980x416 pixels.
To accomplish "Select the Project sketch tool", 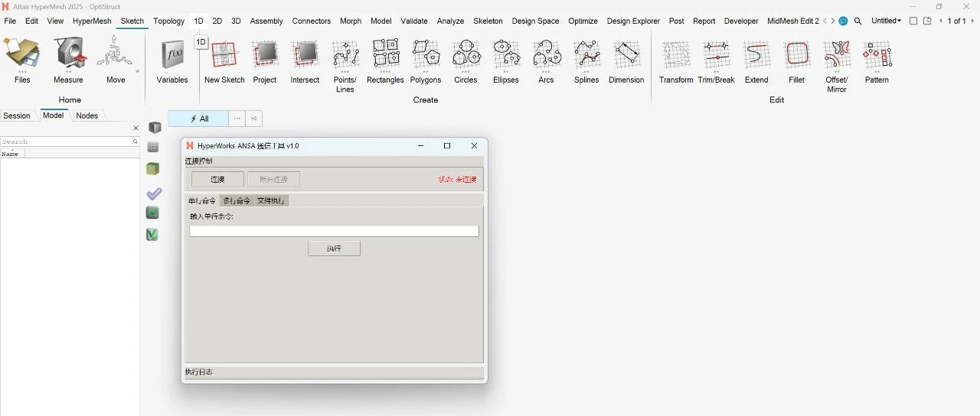I will [x=265, y=61].
